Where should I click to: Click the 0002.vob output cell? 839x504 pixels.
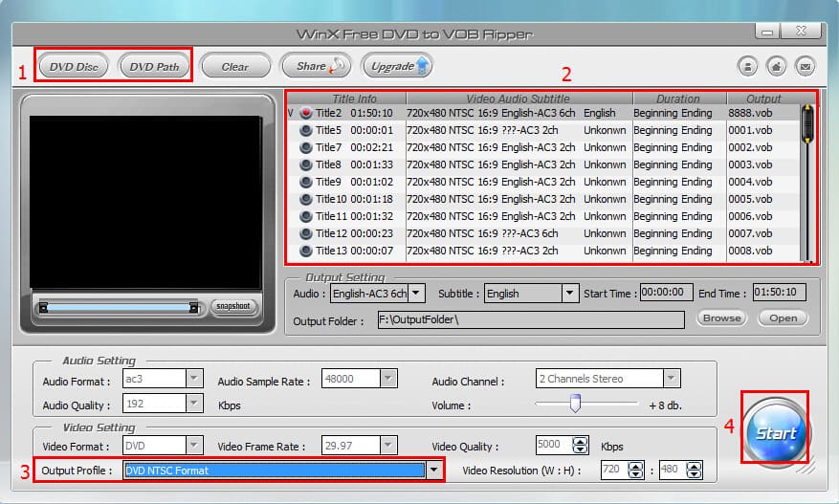750,147
